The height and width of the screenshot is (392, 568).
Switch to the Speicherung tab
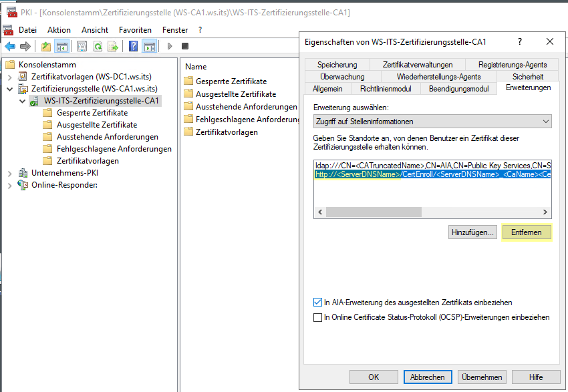337,64
